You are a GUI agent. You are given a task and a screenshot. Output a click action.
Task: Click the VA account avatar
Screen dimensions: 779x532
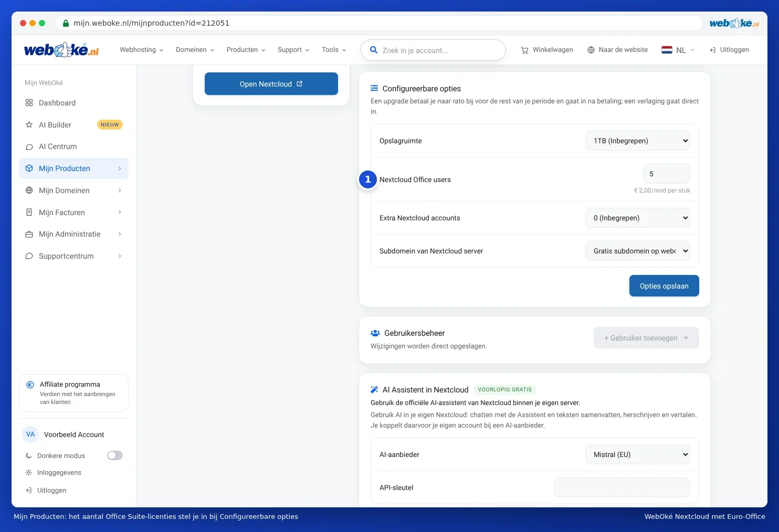click(30, 434)
